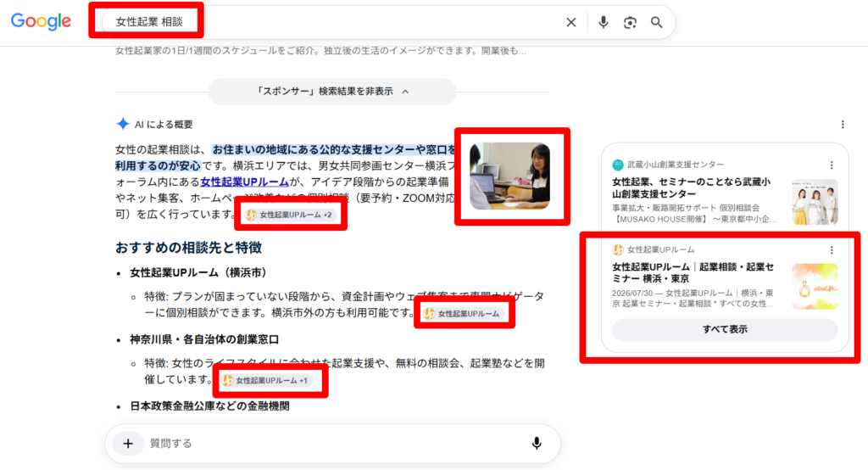Start voice input via microphone icon in question bar
868x470 pixels.
coord(537,444)
